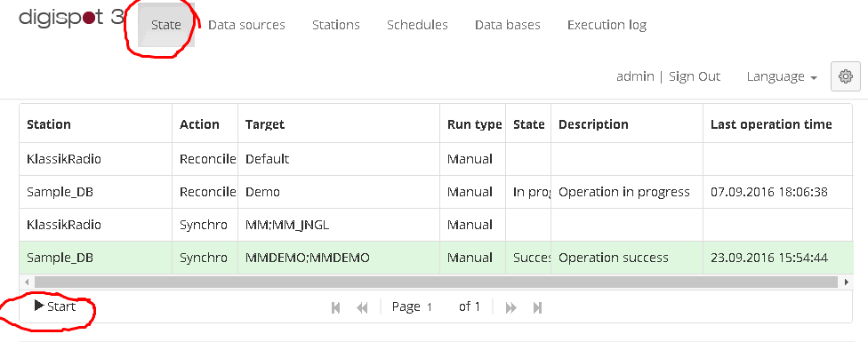Image resolution: width=868 pixels, height=350 pixels.
Task: Click the 23.09.2016 15:54:44 time cell
Action: tap(777, 258)
